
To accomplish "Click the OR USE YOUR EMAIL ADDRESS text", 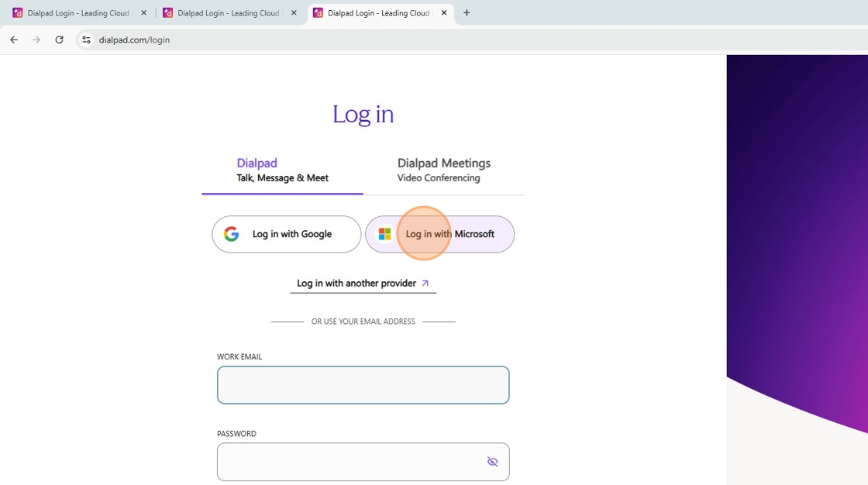I will click(x=363, y=322).
